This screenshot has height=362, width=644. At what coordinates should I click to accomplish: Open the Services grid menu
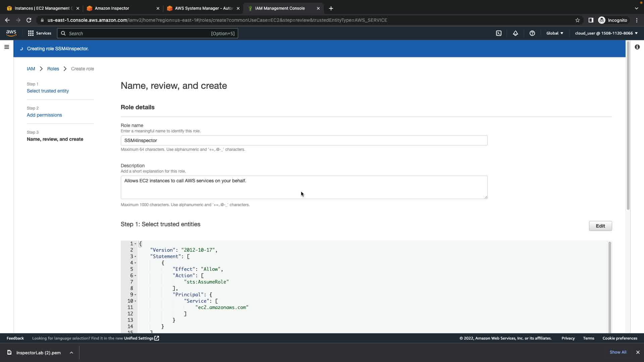point(31,33)
